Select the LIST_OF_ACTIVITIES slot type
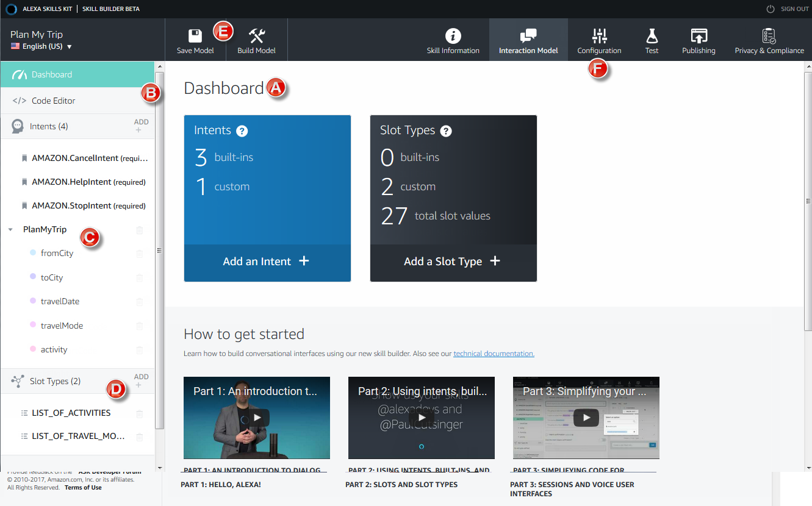 click(71, 413)
